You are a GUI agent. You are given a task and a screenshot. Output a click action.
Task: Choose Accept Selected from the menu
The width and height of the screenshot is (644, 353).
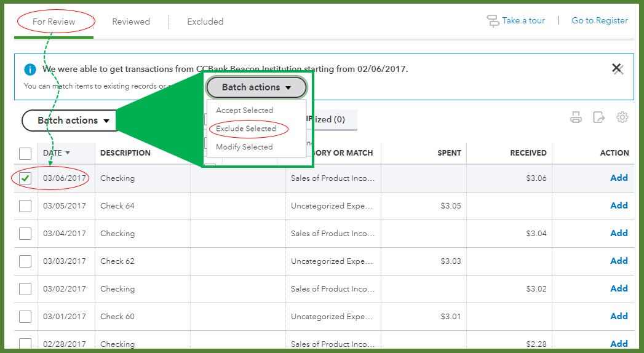(245, 110)
